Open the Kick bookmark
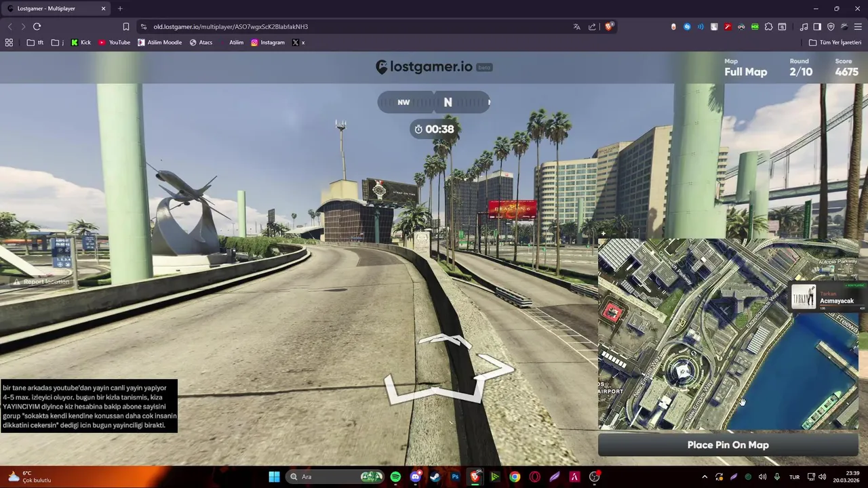The height and width of the screenshot is (488, 868). point(81,42)
